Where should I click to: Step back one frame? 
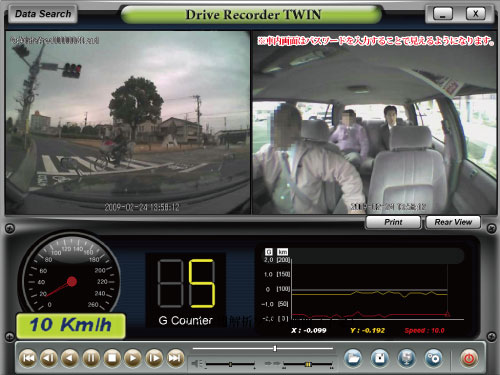[x=49, y=358]
